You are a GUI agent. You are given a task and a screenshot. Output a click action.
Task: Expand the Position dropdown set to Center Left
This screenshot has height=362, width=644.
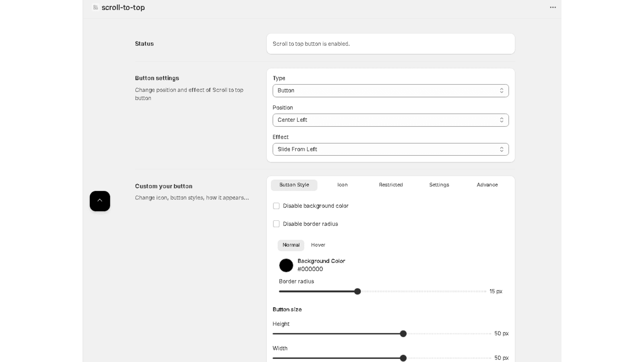click(x=386, y=120)
